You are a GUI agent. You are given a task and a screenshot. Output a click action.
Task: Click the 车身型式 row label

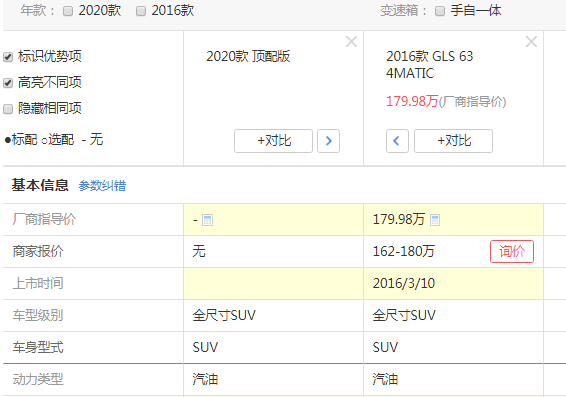tap(38, 347)
